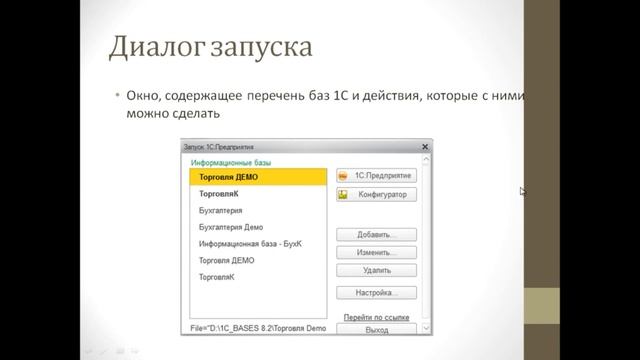Screen dimensions: 640x360
Task: Click the scrollbar down arrow in dialog
Action: pos(426,328)
